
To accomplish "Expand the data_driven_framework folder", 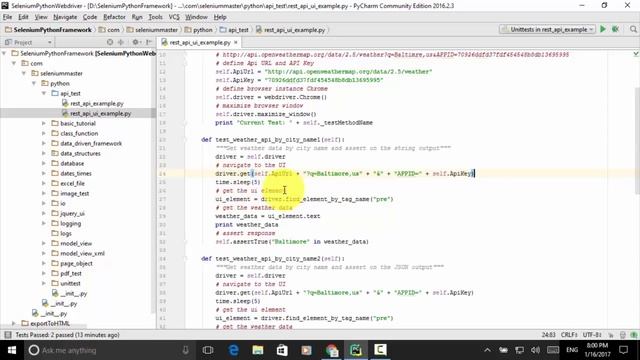I will [44, 143].
